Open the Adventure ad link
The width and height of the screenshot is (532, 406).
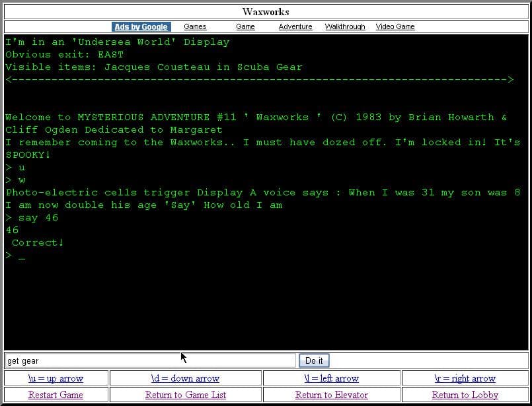(295, 27)
